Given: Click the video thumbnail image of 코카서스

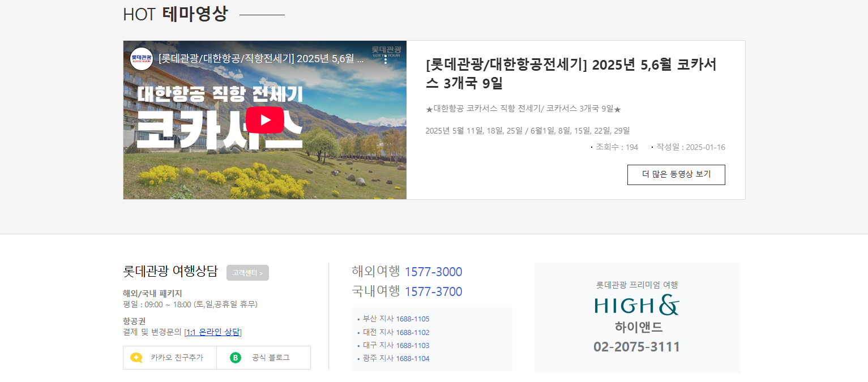Looking at the screenshot, I should pyautogui.click(x=265, y=120).
